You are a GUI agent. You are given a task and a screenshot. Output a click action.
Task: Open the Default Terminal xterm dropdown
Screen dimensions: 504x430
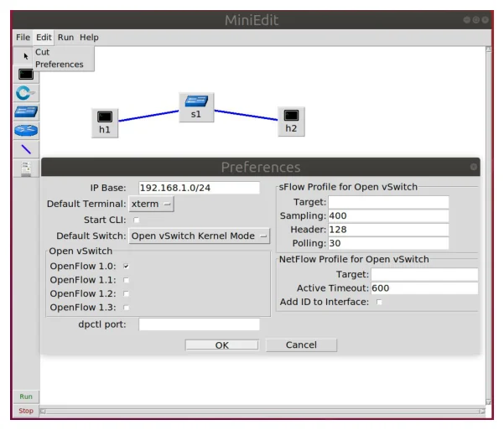click(152, 204)
